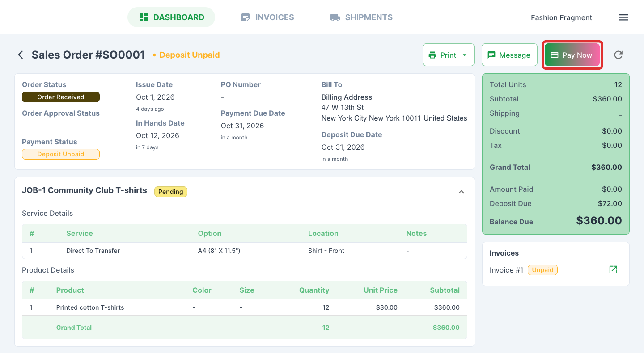Switch to the DASHBOARD tab
The width and height of the screenshot is (644, 353).
point(171,17)
